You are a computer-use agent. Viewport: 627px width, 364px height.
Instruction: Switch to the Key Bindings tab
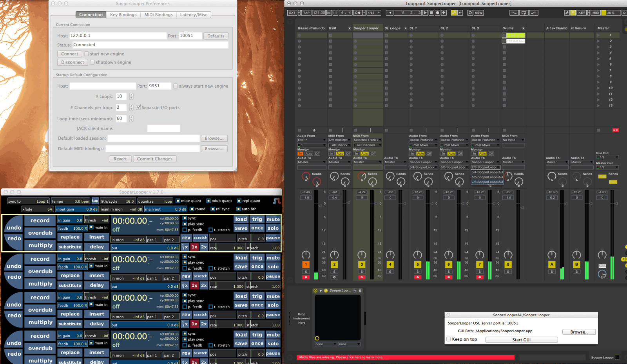coord(123,14)
